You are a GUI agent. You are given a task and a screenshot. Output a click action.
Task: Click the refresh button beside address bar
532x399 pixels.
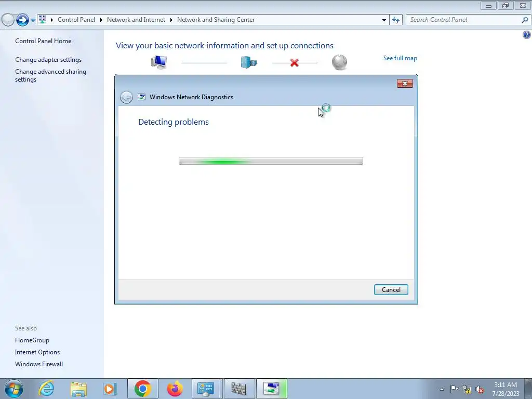coord(396,20)
